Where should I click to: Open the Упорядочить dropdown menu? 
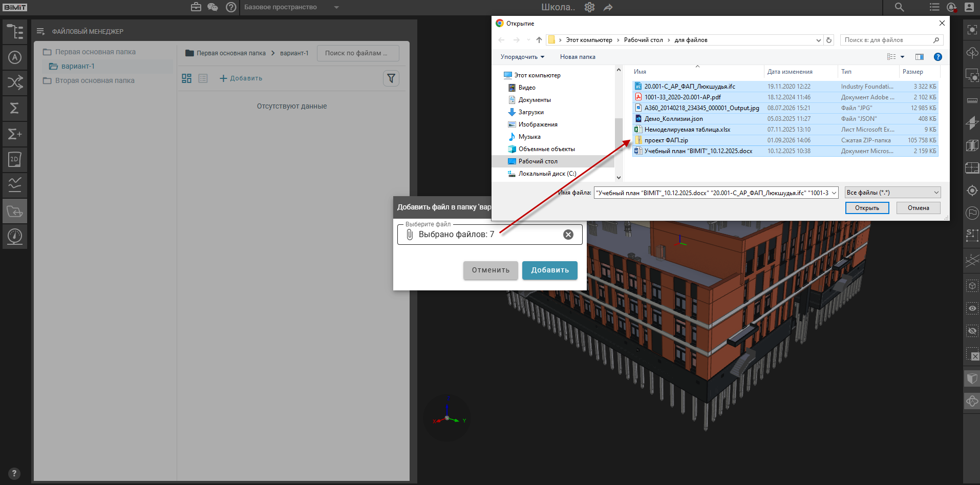click(x=522, y=57)
